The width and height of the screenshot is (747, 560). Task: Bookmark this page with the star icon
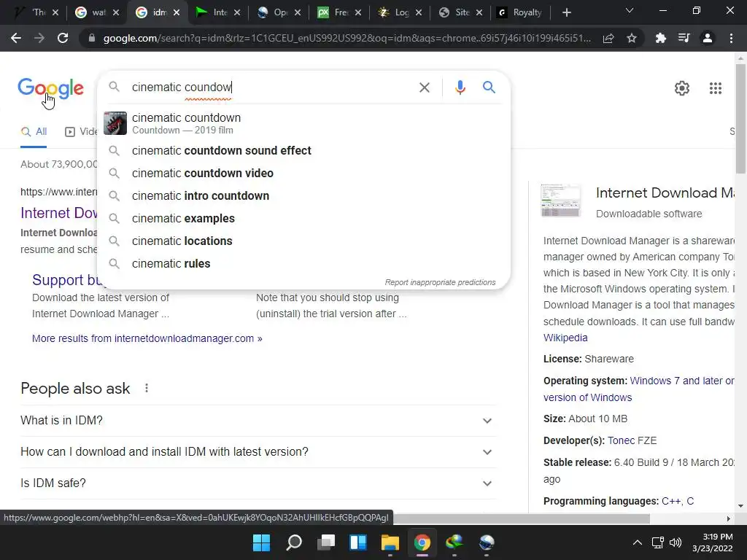(632, 38)
